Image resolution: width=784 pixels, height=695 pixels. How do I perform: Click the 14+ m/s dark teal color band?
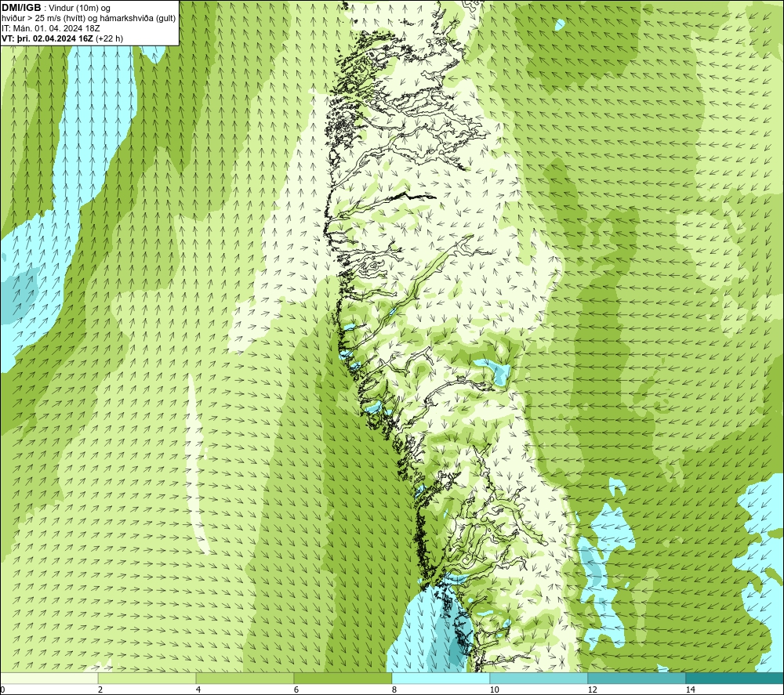tap(735, 679)
